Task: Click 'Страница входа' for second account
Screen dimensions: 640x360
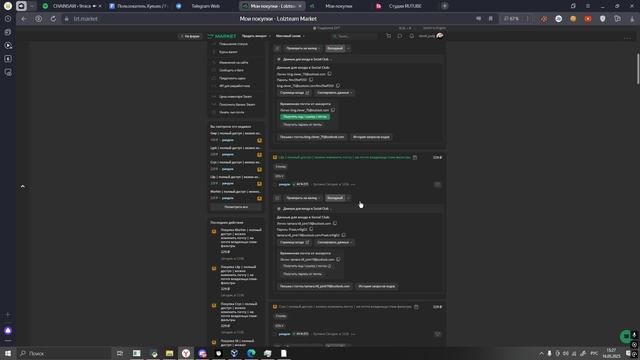Action: [294, 242]
